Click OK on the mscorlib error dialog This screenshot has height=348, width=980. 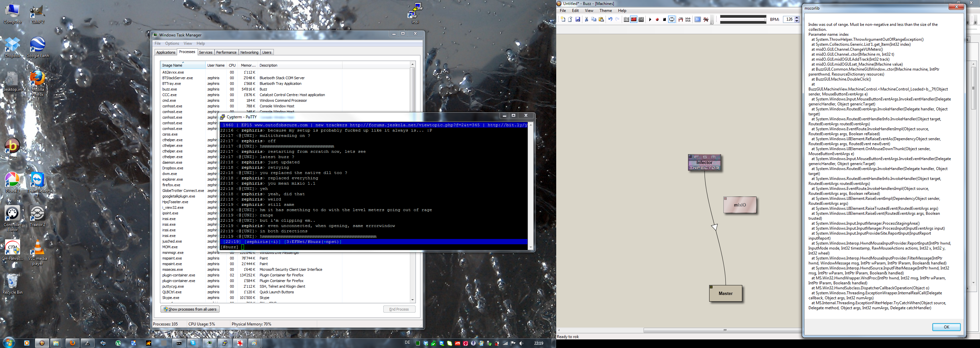coord(946,327)
